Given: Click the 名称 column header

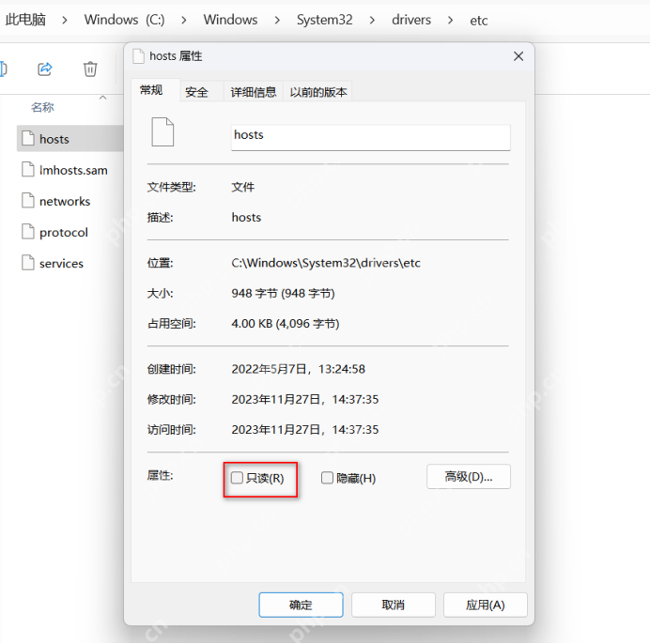Looking at the screenshot, I should 42,107.
